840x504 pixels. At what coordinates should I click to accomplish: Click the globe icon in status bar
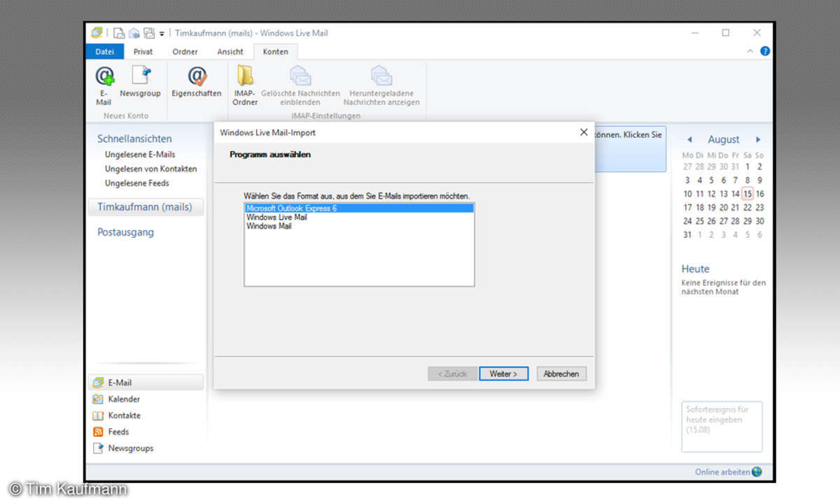pyautogui.click(x=757, y=472)
